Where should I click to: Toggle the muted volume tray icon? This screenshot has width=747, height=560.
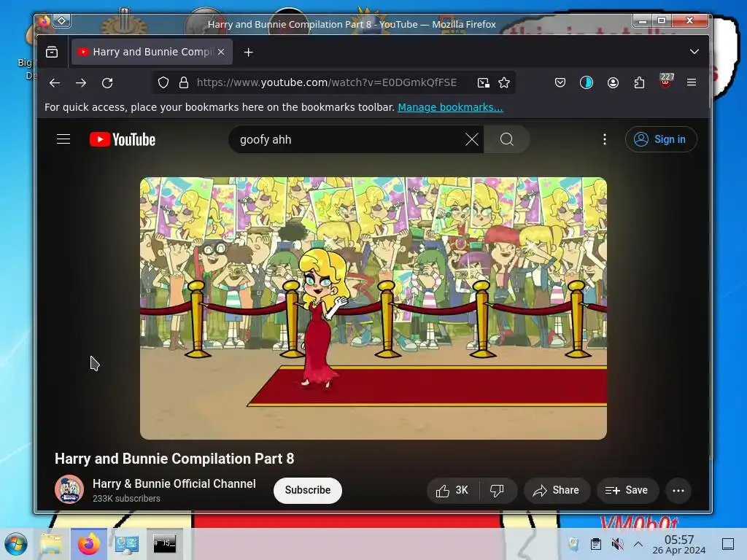pos(617,544)
